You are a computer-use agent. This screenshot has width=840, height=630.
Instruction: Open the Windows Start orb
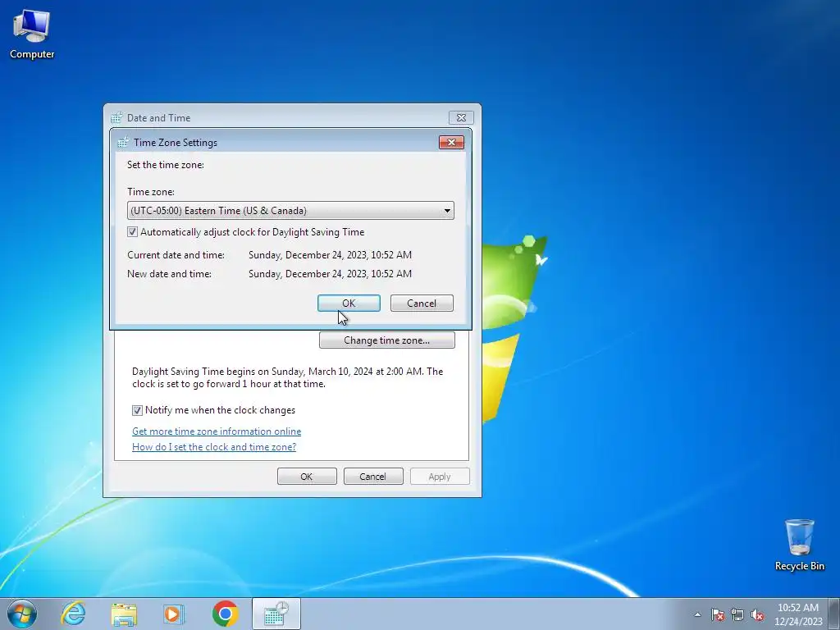point(22,614)
